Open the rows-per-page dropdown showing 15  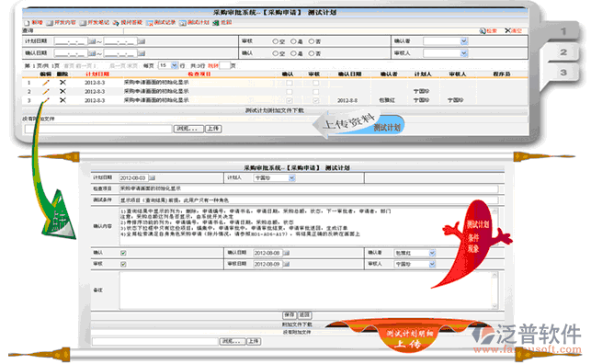pyautogui.click(x=167, y=65)
